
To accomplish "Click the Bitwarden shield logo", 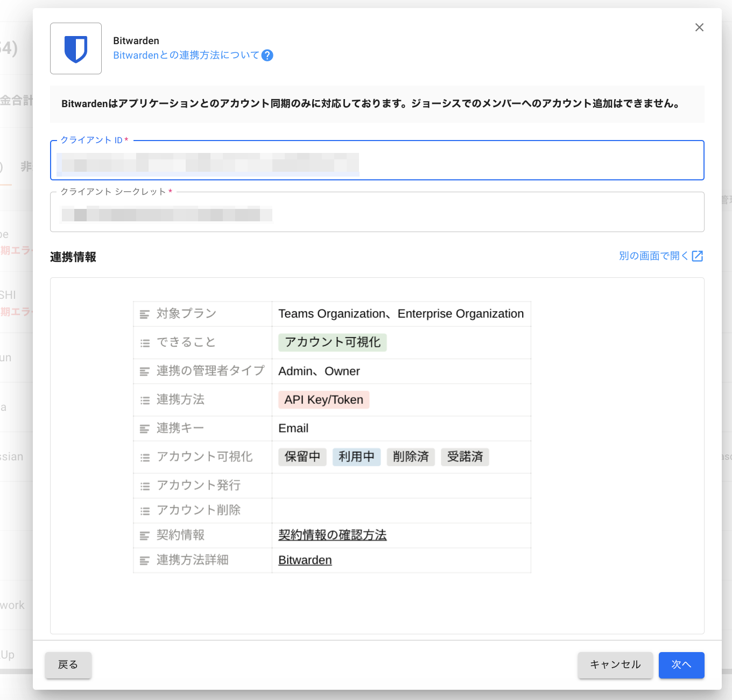I will 76,48.
